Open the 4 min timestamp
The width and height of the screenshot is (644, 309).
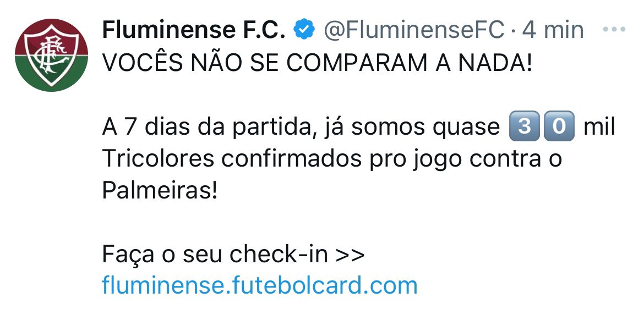pos(553,30)
